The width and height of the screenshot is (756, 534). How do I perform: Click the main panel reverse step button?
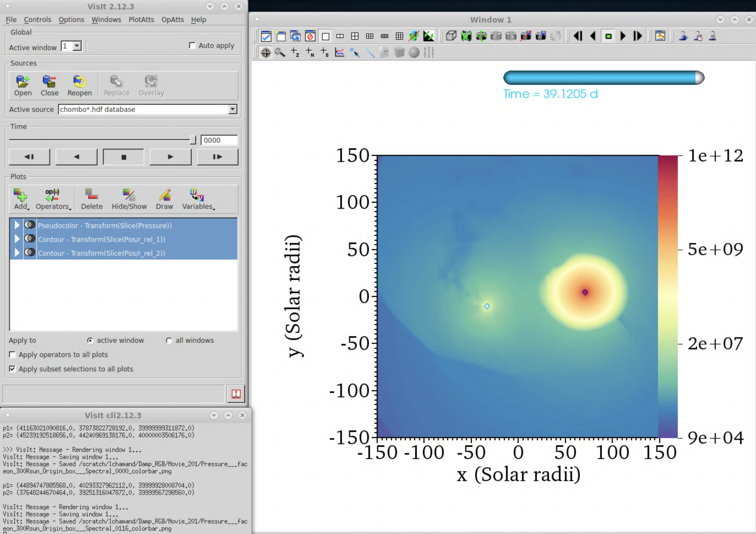29,157
